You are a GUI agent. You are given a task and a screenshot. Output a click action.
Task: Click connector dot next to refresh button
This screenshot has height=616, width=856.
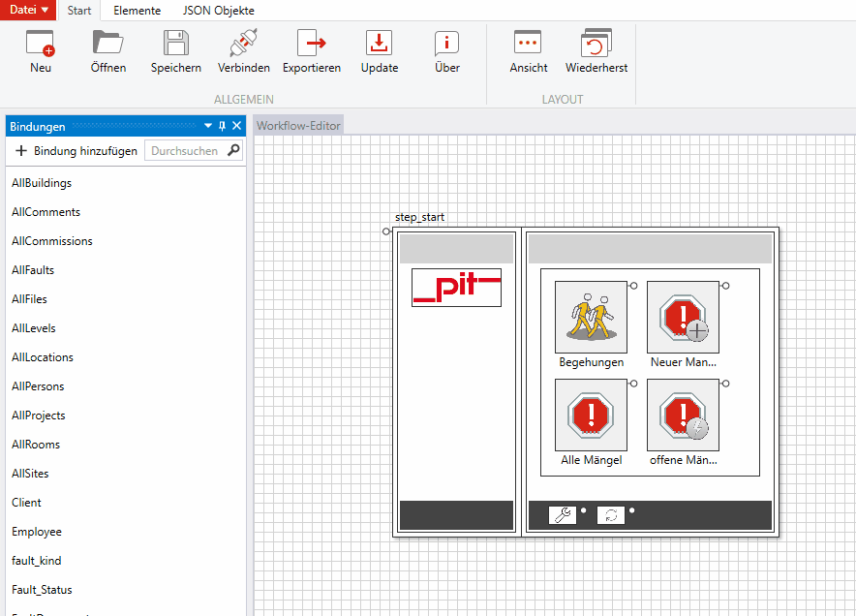632,510
